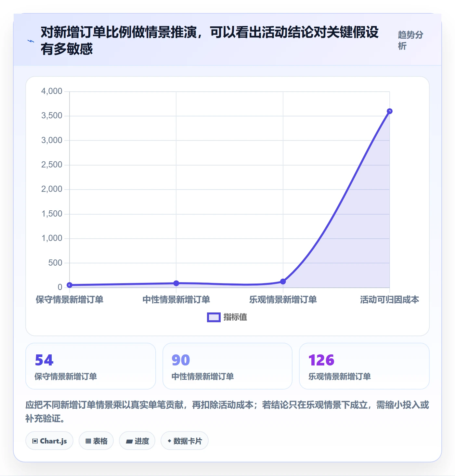455x476 pixels.
Task: Click the y-axis value 2,000
Action: click(x=52, y=189)
